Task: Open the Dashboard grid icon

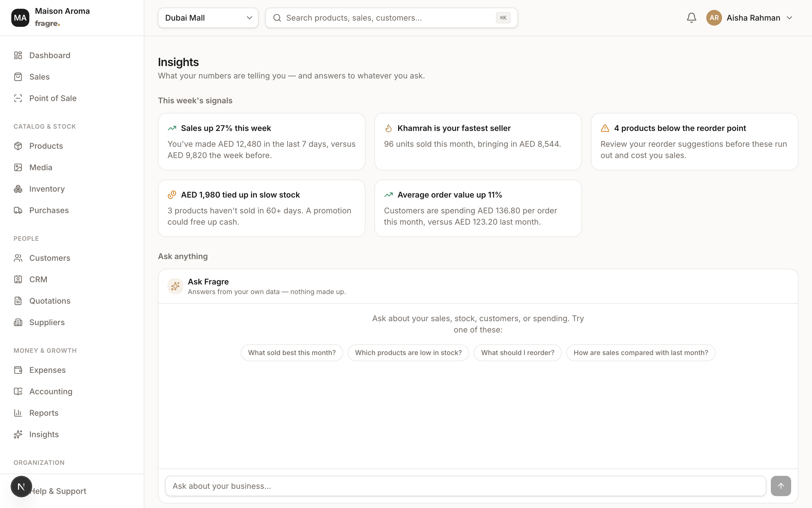Action: [18, 55]
